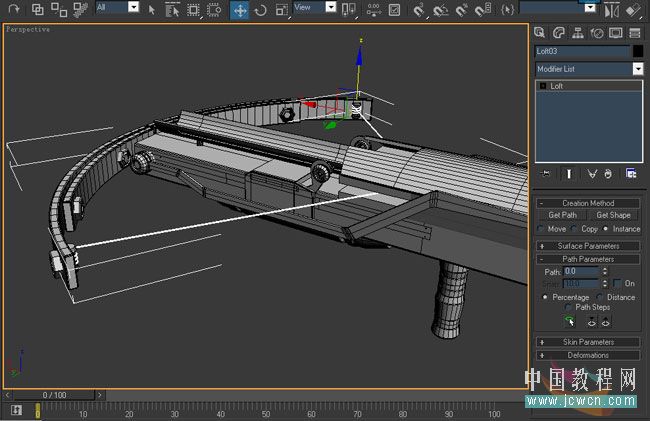Toggle the Percent Snap magnet

click(x=461, y=10)
